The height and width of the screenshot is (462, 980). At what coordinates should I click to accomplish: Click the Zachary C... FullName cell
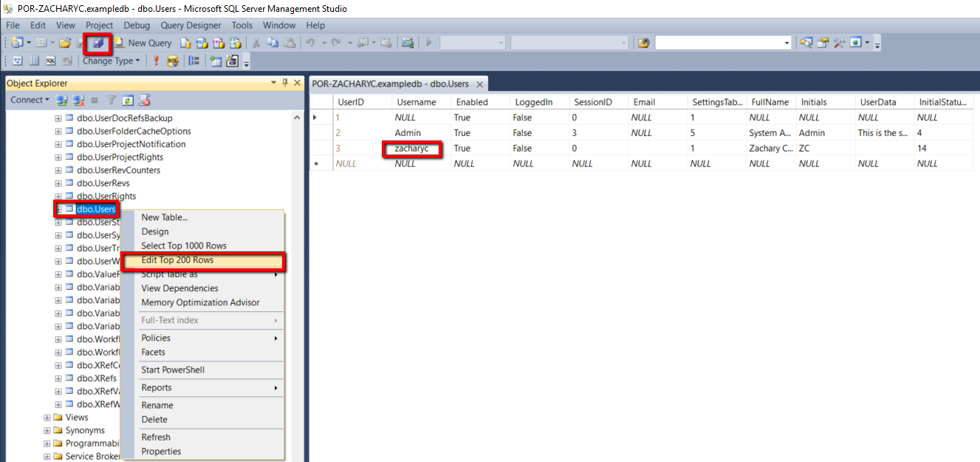tap(771, 148)
